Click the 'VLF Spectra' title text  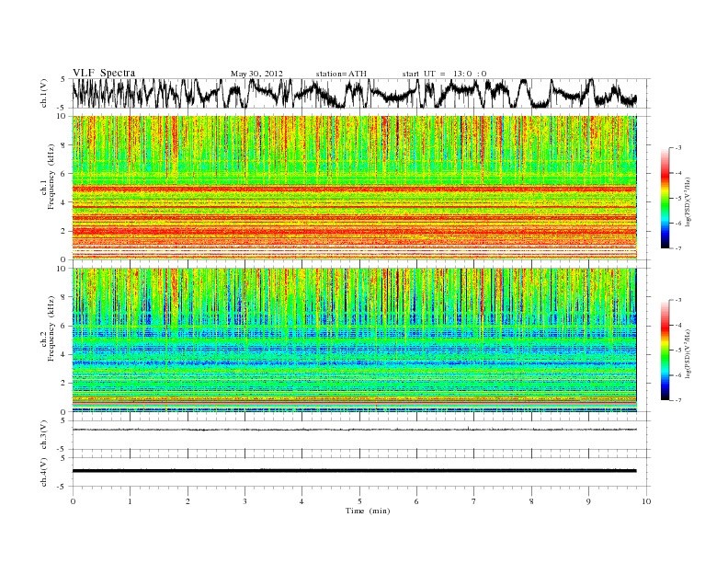(x=104, y=73)
